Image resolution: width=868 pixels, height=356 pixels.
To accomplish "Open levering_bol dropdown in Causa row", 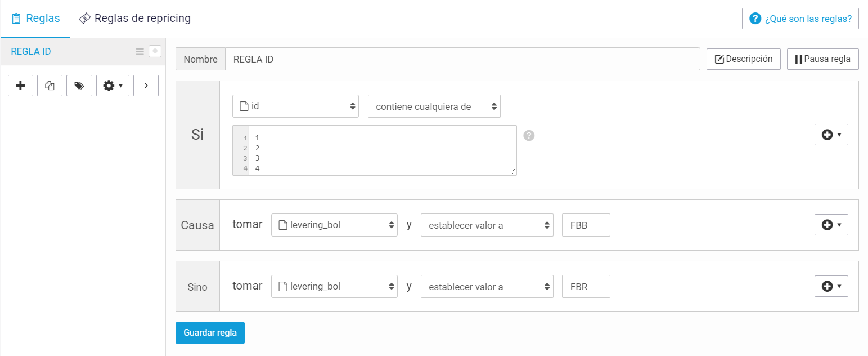I will coord(334,225).
